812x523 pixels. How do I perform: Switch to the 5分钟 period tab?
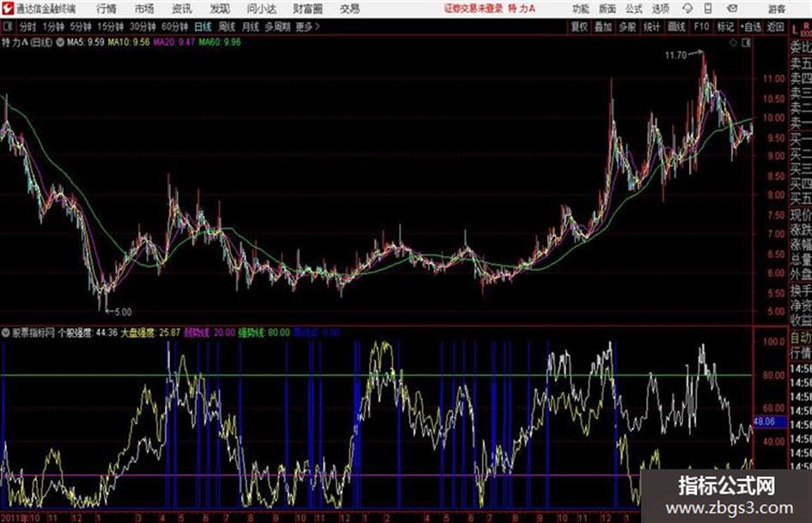tap(81, 27)
